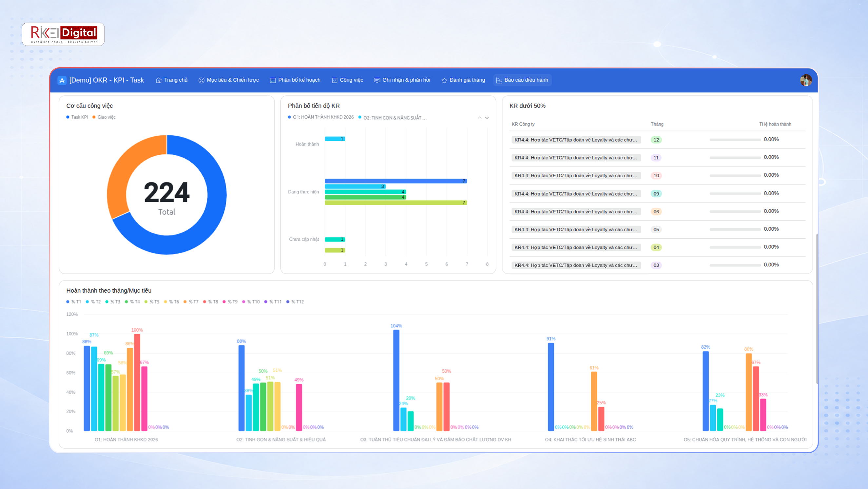Toggle O1: HOÀN THÀNH KHKD 2026 legend
Viewport: 868px width, 489px height.
(321, 117)
